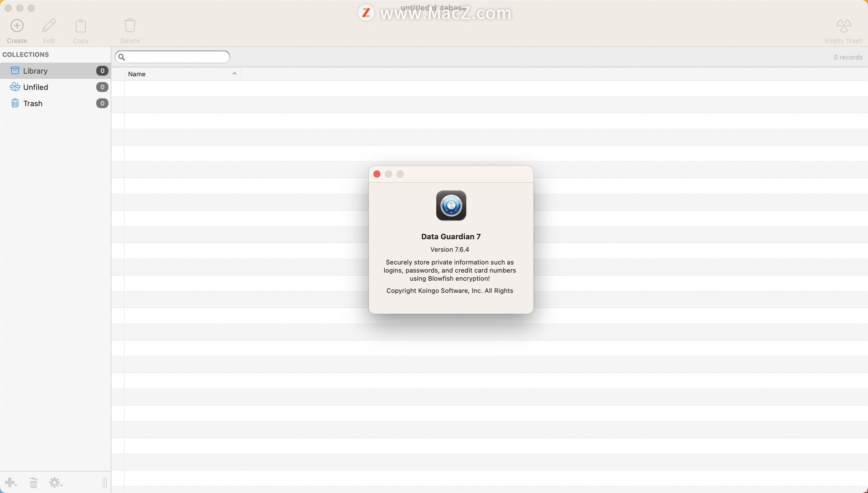This screenshot has width=868, height=493.
Task: Click the Data Guardian app icon in dialog
Action: coord(451,205)
